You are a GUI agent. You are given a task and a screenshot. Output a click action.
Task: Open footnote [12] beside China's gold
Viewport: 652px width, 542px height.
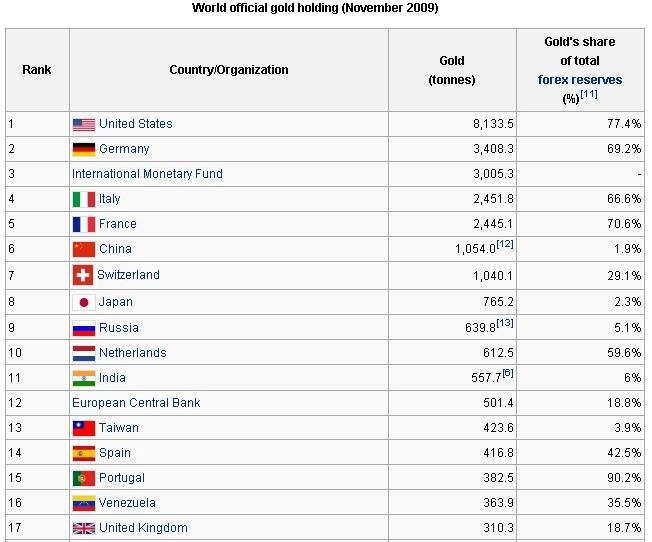point(505,244)
